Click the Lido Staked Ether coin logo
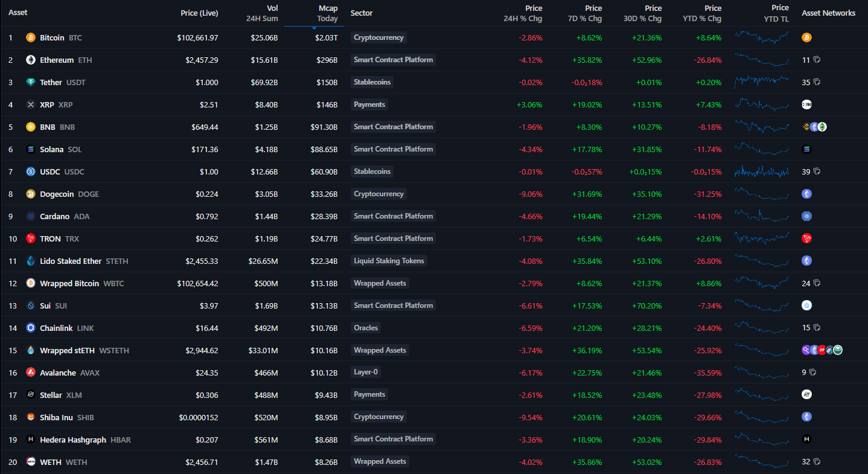Viewport: 868px width, 474px height. point(31,261)
